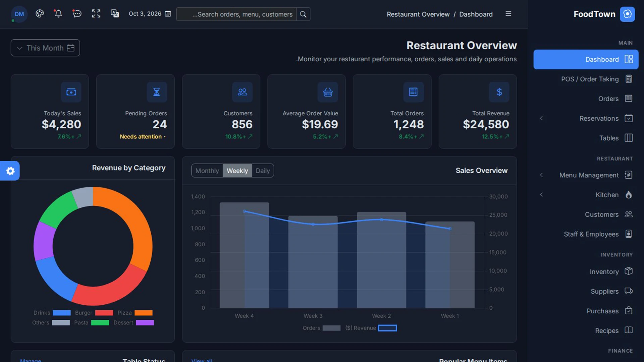This screenshot has width=644, height=362.
Task: Toggle Drinks in the category legend
Action: coord(52,313)
